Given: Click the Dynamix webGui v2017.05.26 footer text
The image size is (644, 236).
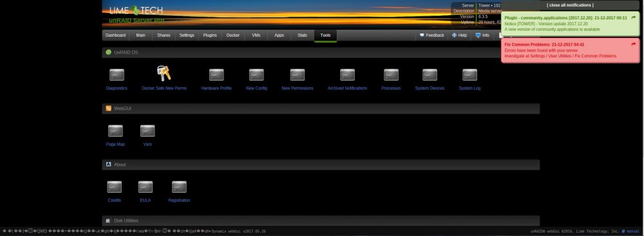Looking at the screenshot, I should pos(239,231).
